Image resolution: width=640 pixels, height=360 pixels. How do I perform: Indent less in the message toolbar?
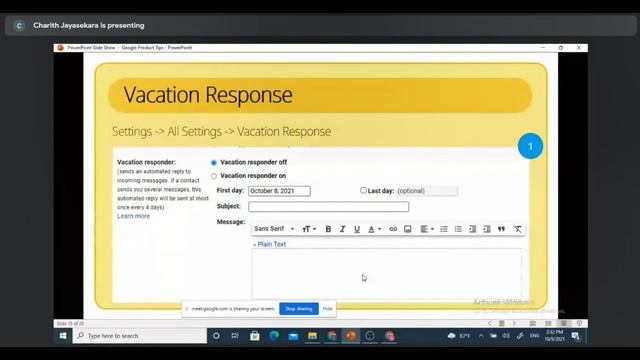(472, 229)
